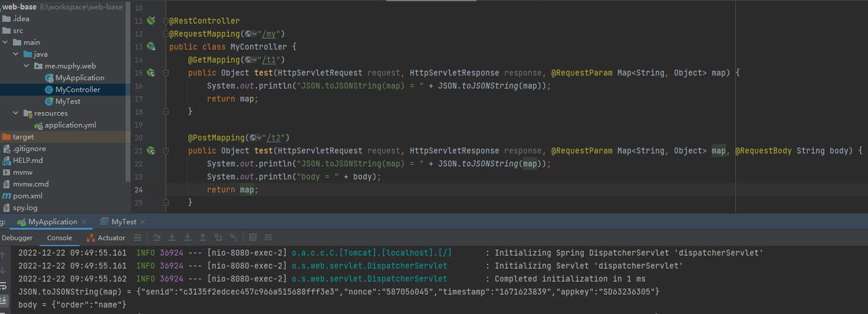The image size is (868, 314).
Task: Fold the class at line 11 gutter marker
Action: coord(166,21)
